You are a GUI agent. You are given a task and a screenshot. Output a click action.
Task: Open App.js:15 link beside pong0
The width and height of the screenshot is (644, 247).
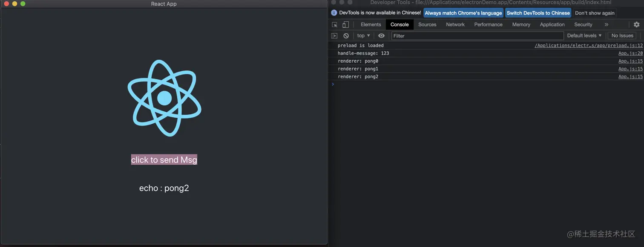pyautogui.click(x=630, y=61)
